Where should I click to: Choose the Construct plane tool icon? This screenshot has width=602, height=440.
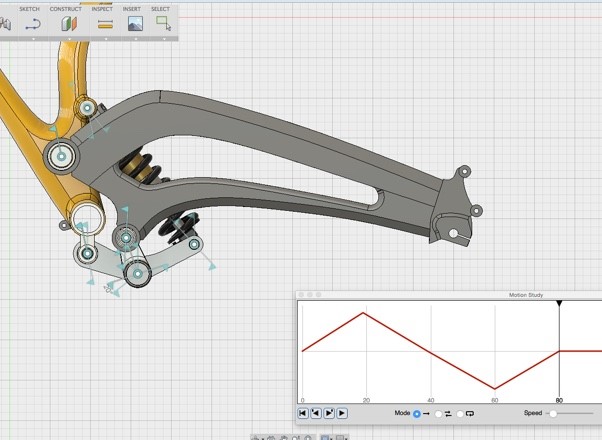coord(69,24)
